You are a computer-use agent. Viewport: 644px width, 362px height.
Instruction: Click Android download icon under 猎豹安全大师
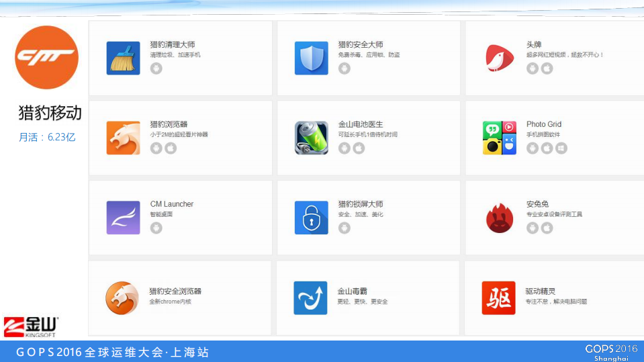coord(344,69)
